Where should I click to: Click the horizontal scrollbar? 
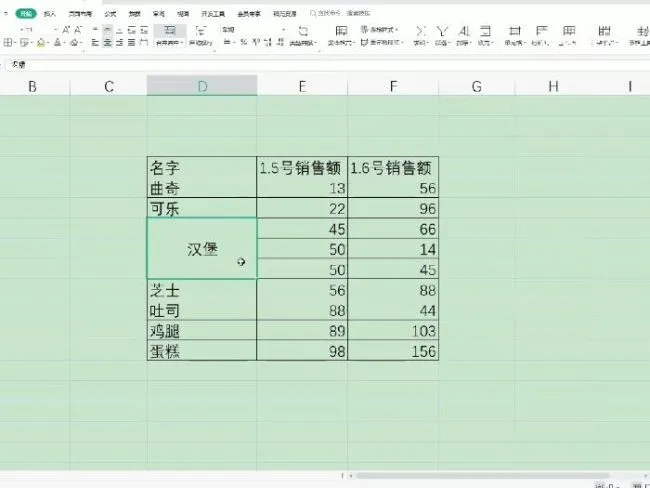[483, 476]
